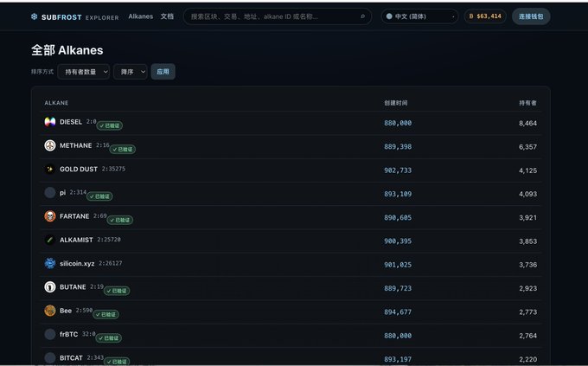This screenshot has width=588, height=366.
Task: Click the pi token placeholder icon
Action: click(50, 193)
